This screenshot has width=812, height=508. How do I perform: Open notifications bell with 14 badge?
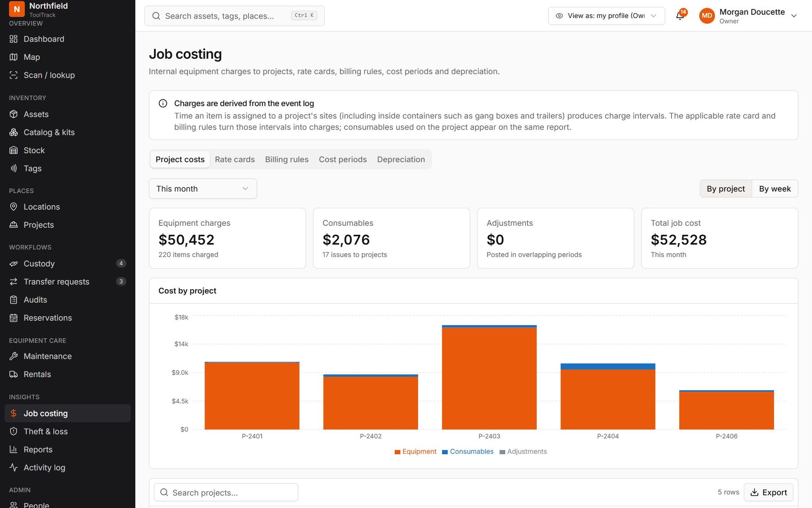[x=680, y=15]
